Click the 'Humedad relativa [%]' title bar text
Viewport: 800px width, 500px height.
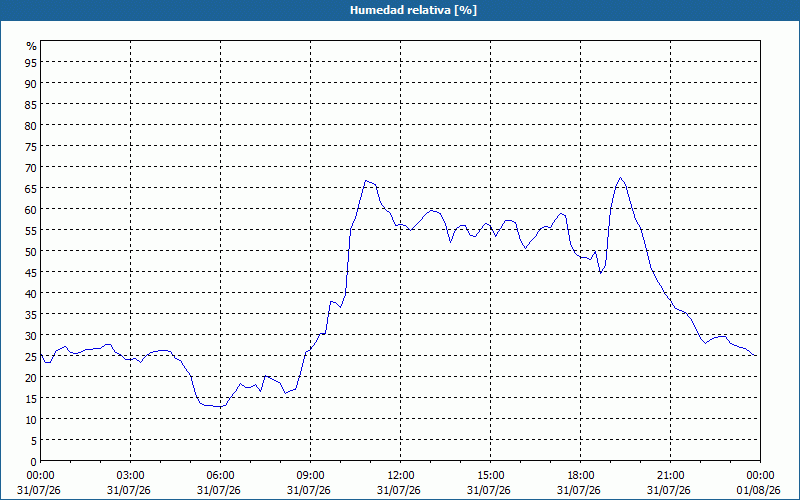(x=413, y=10)
